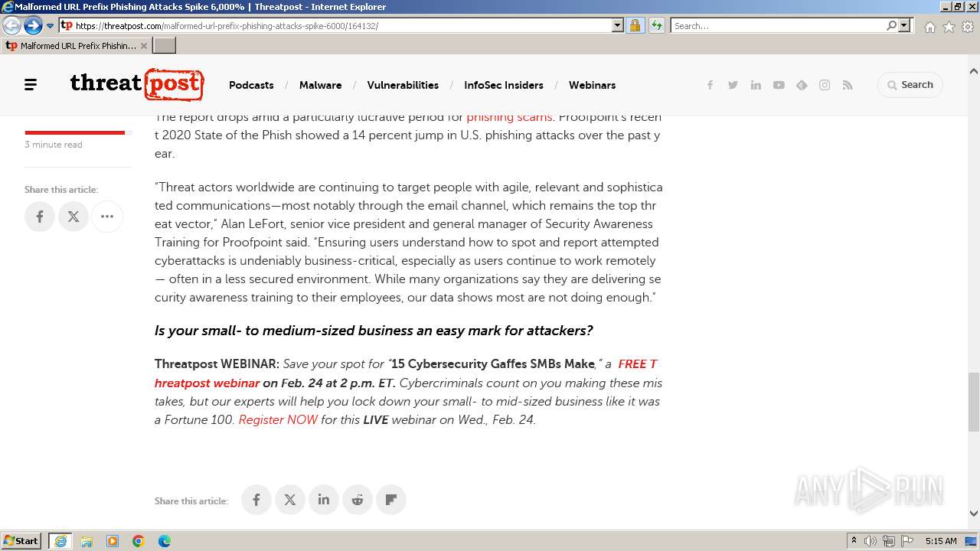
Task: Open the media player taskbar icon
Action: [113, 541]
